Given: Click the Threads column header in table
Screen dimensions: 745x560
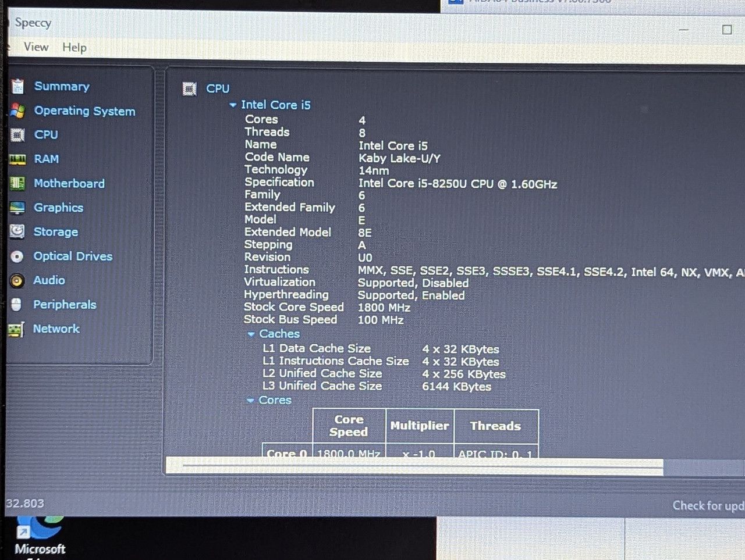Looking at the screenshot, I should coord(495,426).
